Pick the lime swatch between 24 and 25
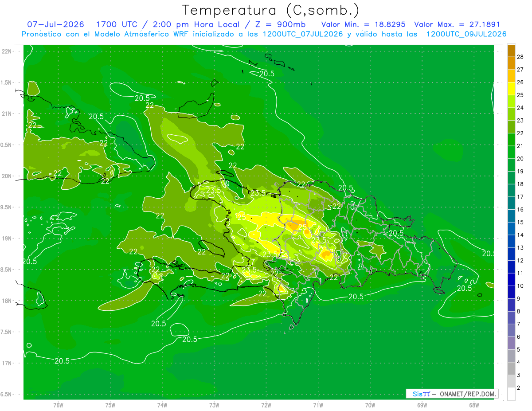532x411 pixels. [511, 101]
